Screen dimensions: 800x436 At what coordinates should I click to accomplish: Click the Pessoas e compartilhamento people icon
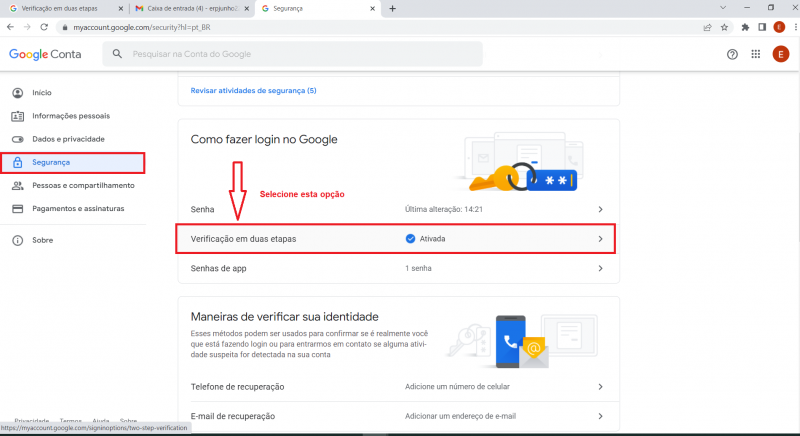[18, 186]
